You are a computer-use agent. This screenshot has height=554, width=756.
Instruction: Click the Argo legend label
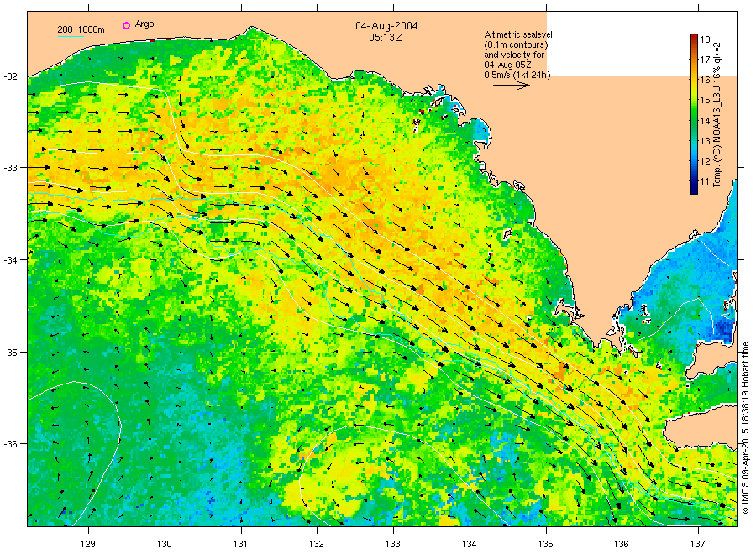(144, 24)
